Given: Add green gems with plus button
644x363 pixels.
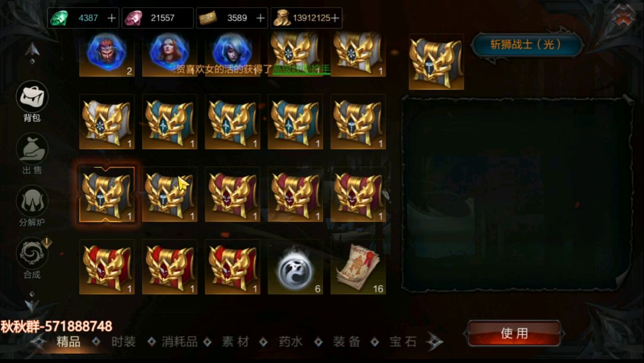Looking at the screenshot, I should click(112, 18).
